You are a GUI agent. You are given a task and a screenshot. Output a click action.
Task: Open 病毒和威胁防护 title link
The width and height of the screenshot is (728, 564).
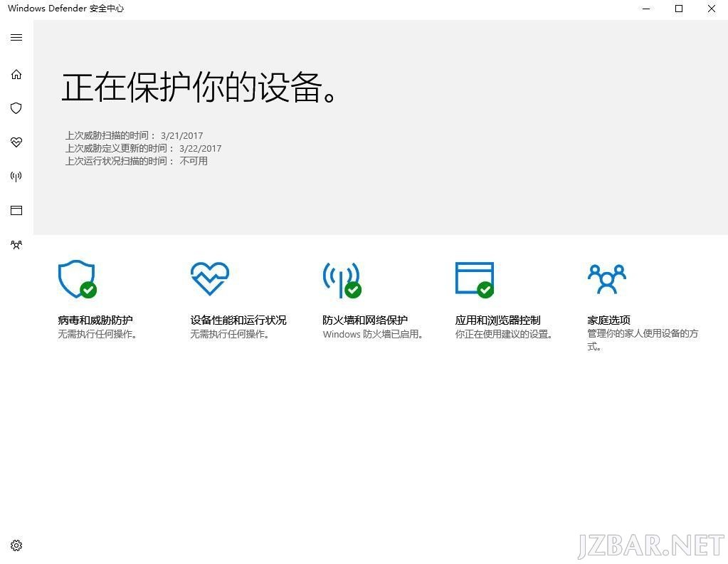(x=95, y=320)
